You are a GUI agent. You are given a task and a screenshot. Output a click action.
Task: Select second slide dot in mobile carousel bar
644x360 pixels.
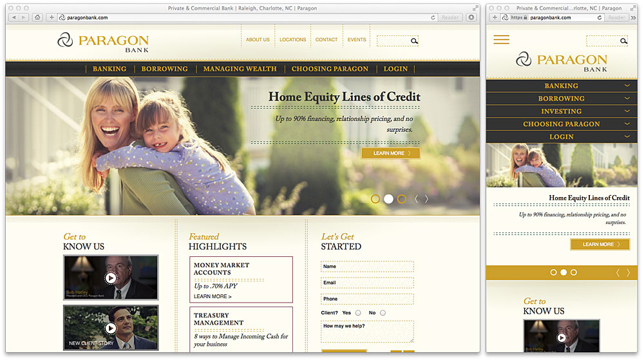tap(563, 272)
